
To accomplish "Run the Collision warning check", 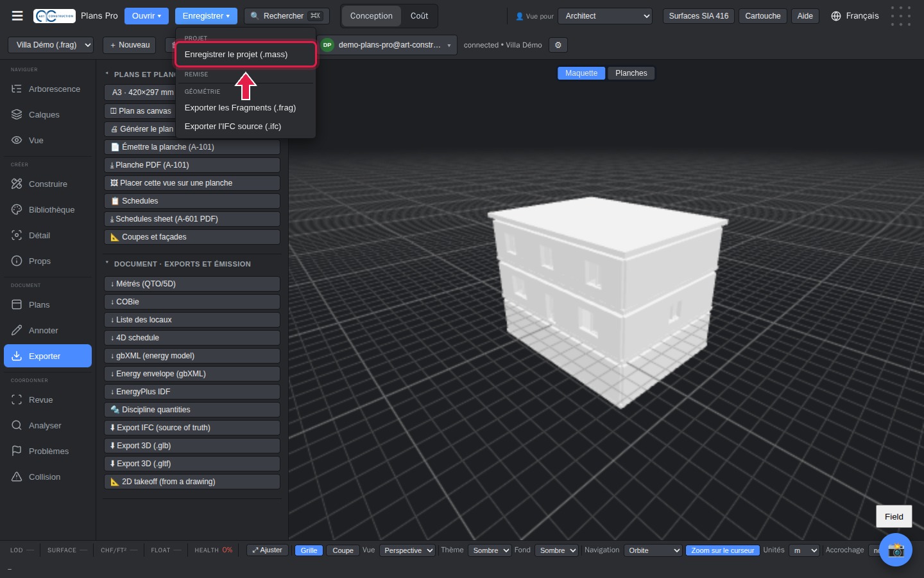I will [x=48, y=477].
